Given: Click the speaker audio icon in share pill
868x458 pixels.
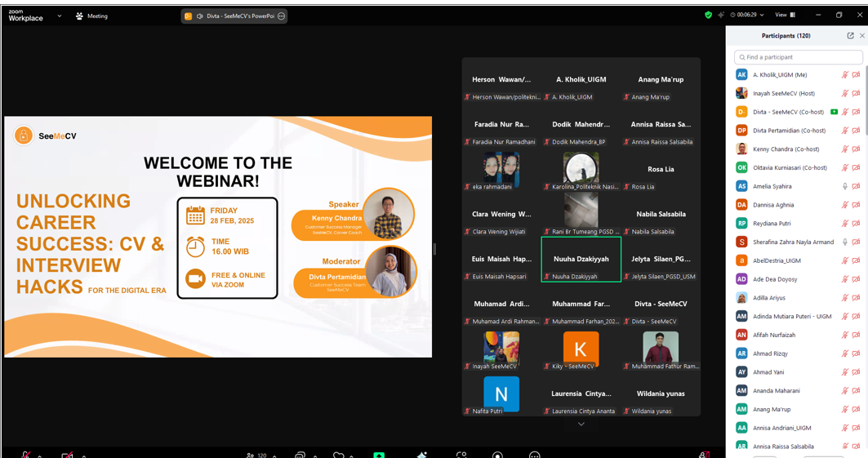Looking at the screenshot, I should pyautogui.click(x=200, y=16).
